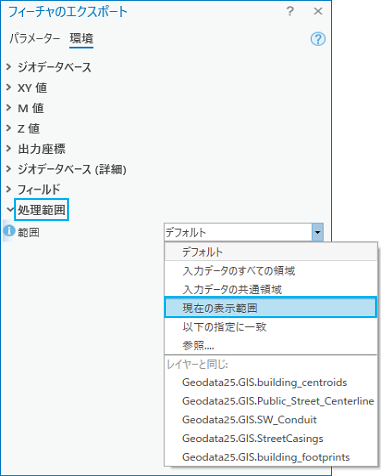Choose 入力データのすべての領域 option
The height and width of the screenshot is (476, 381).
click(271, 271)
